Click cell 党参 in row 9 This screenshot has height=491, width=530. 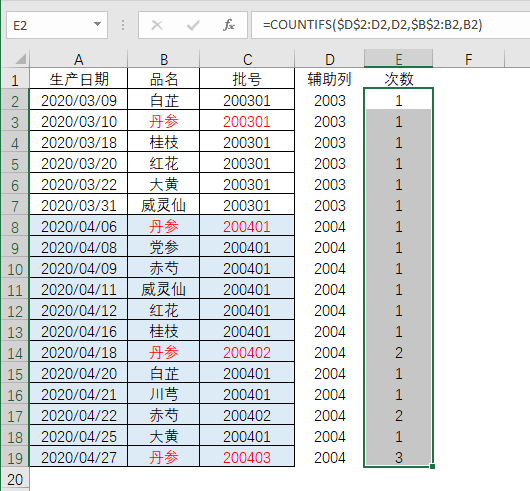click(x=164, y=247)
